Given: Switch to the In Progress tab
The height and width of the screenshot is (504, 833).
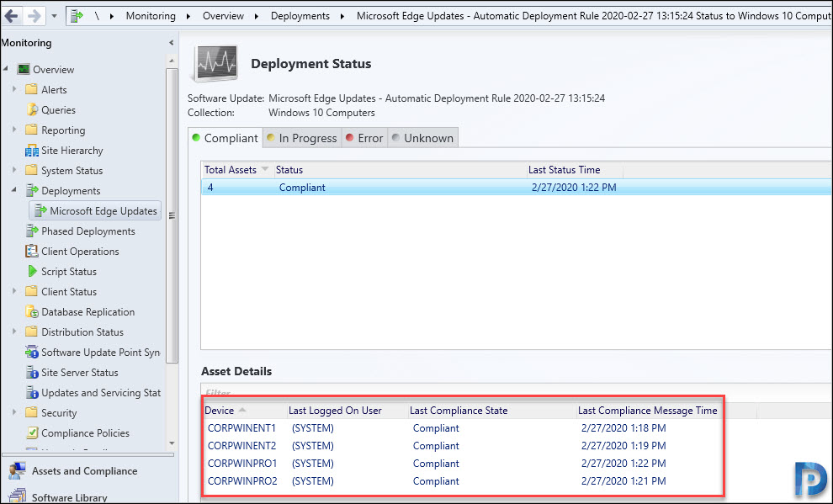Looking at the screenshot, I should (x=302, y=138).
